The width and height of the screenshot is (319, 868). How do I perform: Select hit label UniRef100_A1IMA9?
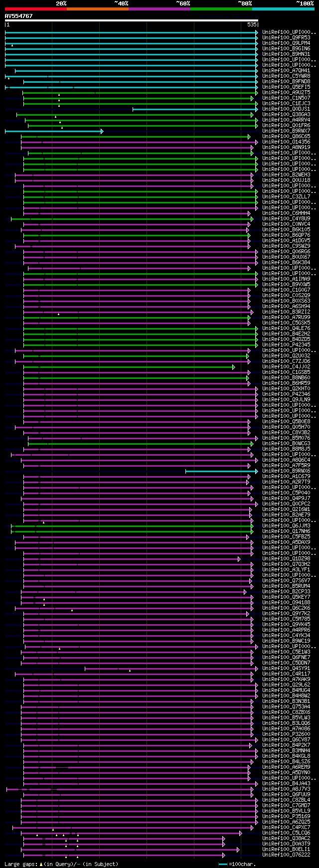pyautogui.click(x=286, y=279)
